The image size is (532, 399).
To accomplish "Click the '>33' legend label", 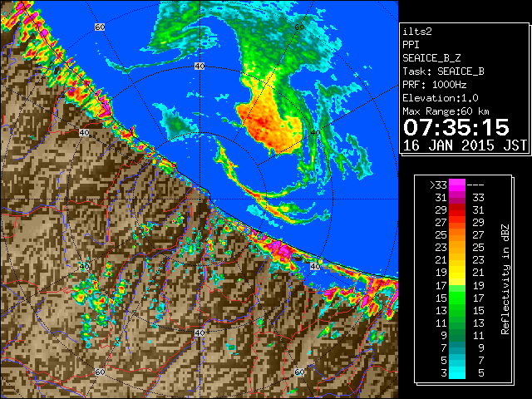I will tap(438, 185).
